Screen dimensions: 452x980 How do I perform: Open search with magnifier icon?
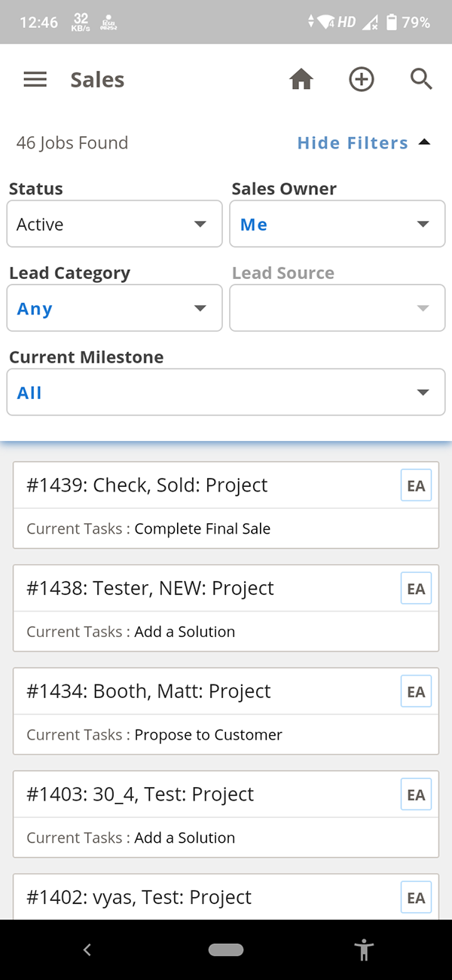(421, 80)
